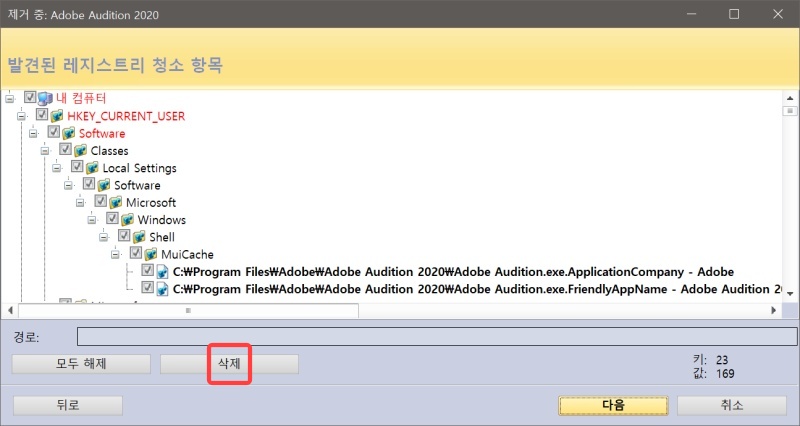This screenshot has width=800, height=426.
Task: Select the ApplicationCompany - Adobe entry text
Action: click(453, 272)
